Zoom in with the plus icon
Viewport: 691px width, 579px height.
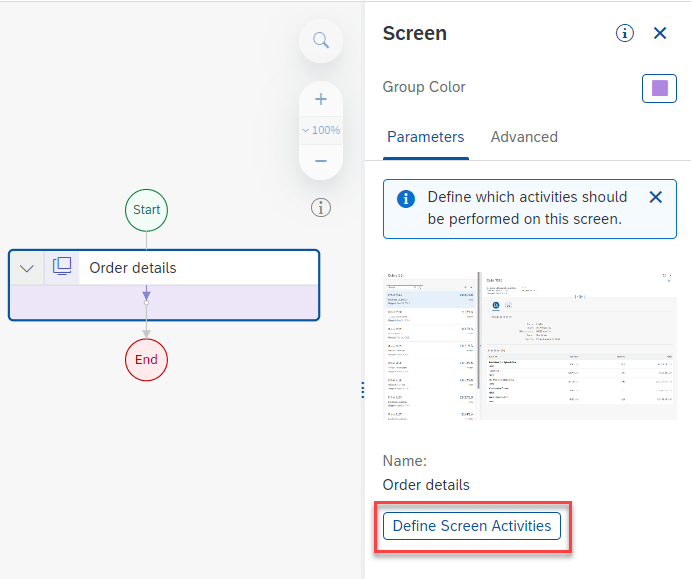321,100
